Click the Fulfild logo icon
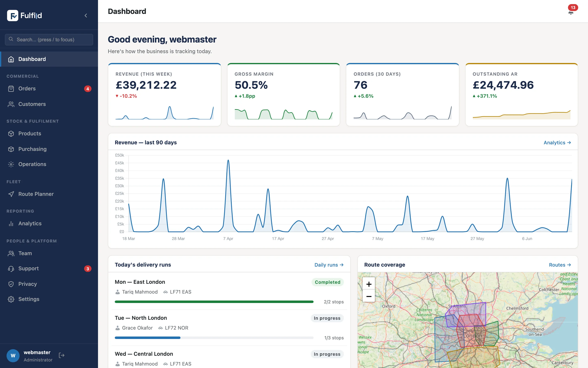Screen dimensions: 588x368 13,16
